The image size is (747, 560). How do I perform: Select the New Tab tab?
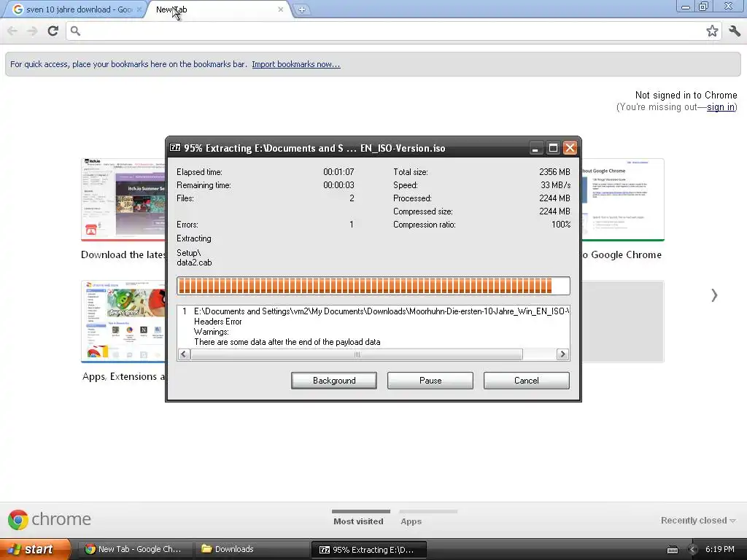click(x=219, y=9)
